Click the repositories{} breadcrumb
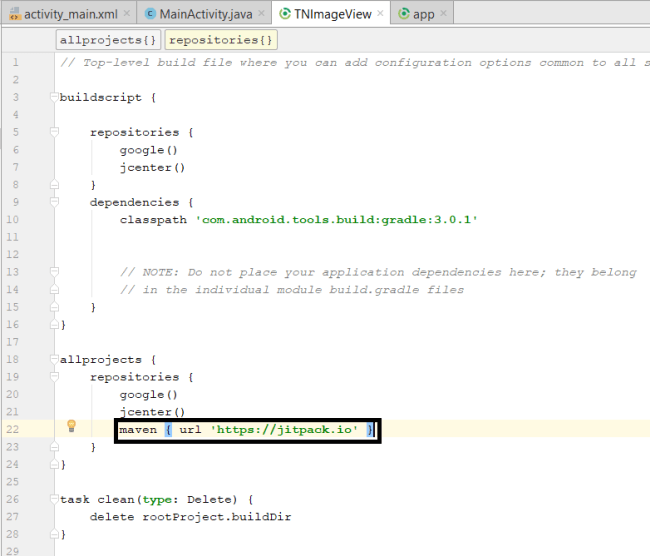The image size is (650, 556). point(221,40)
